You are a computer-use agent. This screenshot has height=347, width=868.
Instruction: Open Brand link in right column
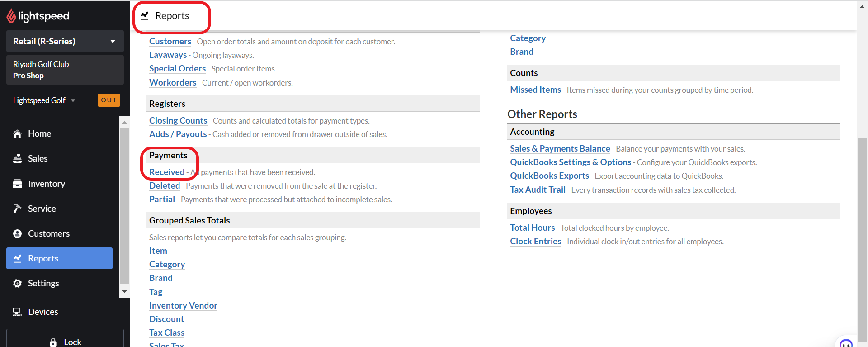[x=521, y=52]
